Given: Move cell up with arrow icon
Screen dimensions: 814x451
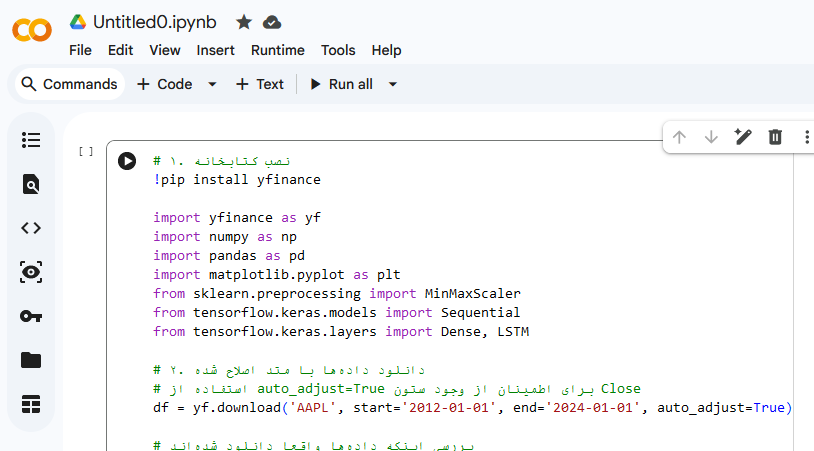Looking at the screenshot, I should 679,137.
